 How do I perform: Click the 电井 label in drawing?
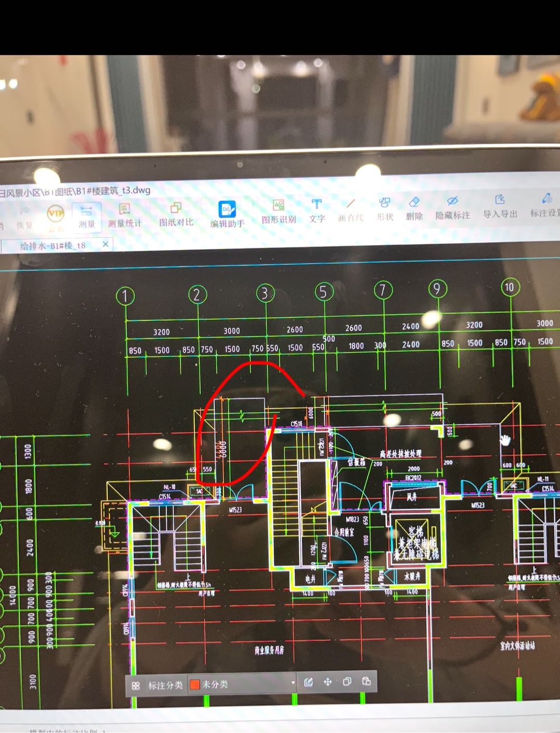(310, 579)
